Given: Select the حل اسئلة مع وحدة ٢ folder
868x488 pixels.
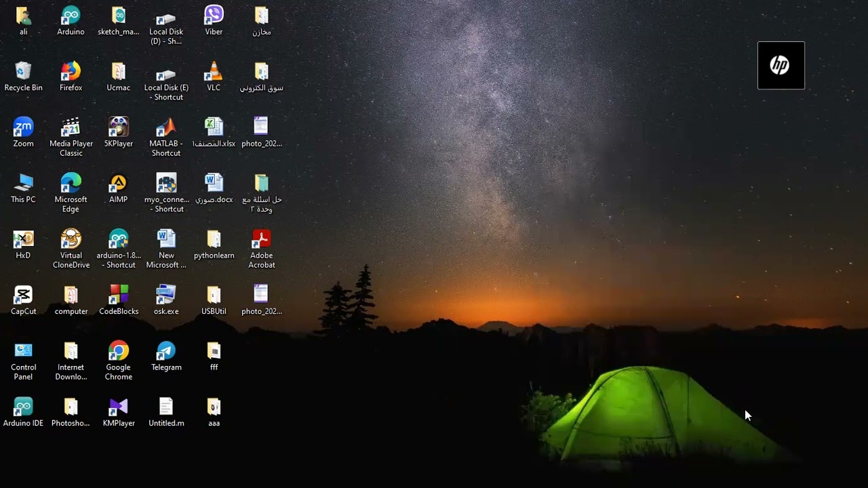Looking at the screenshot, I should (262, 182).
